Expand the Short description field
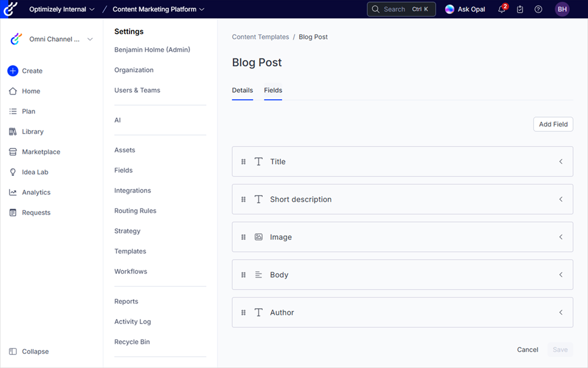 (560, 199)
